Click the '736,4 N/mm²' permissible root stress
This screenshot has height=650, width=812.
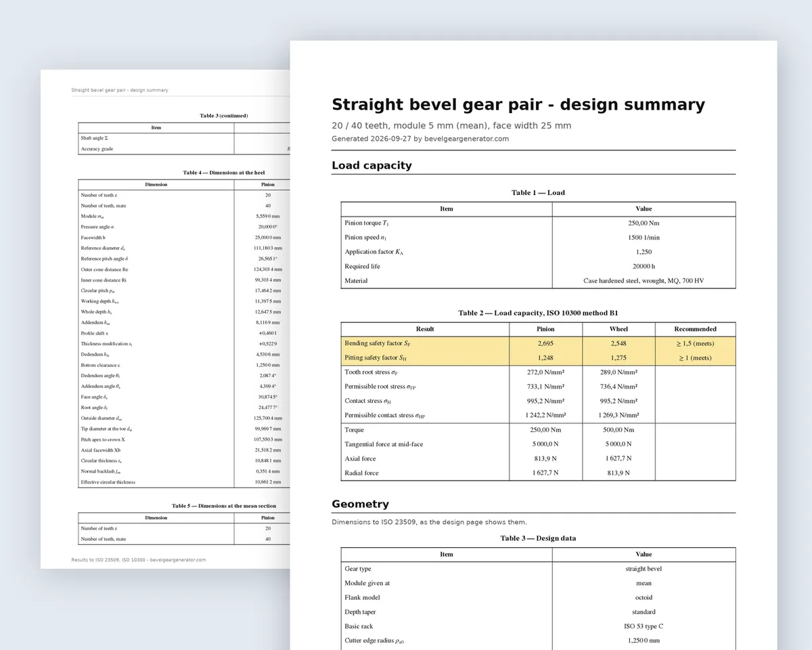(x=618, y=387)
